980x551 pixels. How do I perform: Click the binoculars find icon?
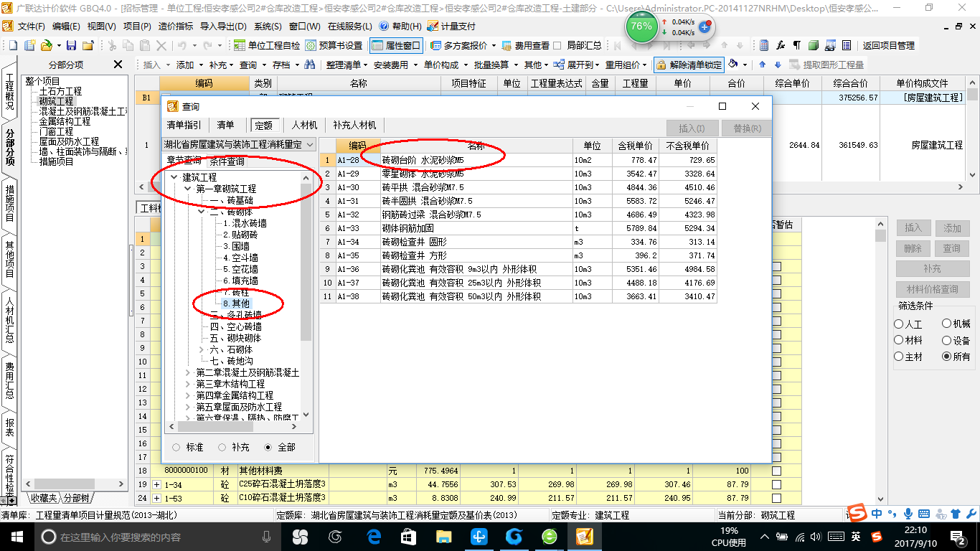310,65
